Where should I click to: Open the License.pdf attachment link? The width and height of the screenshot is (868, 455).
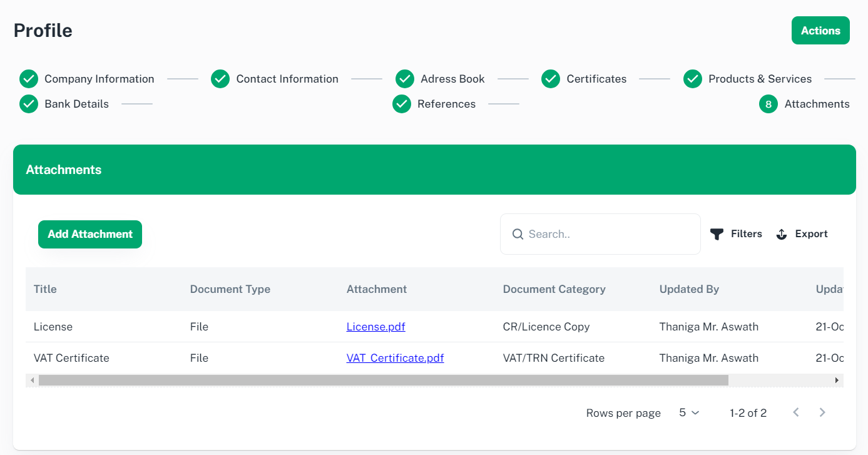click(375, 327)
